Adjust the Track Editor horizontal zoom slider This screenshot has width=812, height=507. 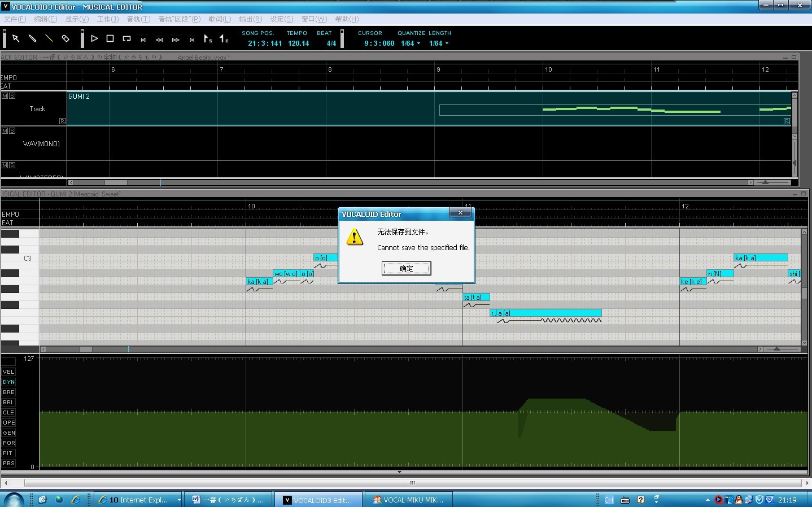[x=765, y=182]
